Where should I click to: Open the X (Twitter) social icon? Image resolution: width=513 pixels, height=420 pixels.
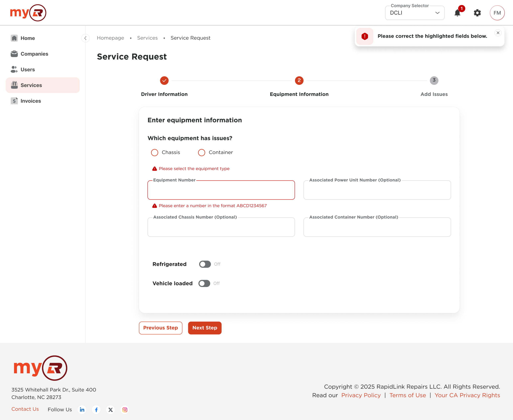pyautogui.click(x=110, y=410)
